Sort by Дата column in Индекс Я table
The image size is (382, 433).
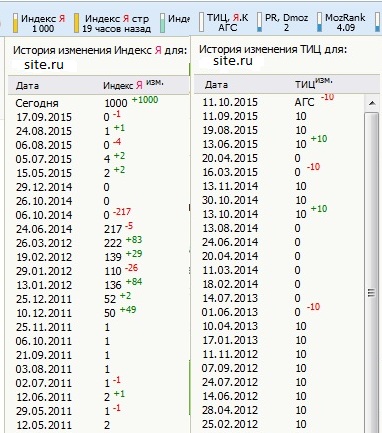coord(28,86)
